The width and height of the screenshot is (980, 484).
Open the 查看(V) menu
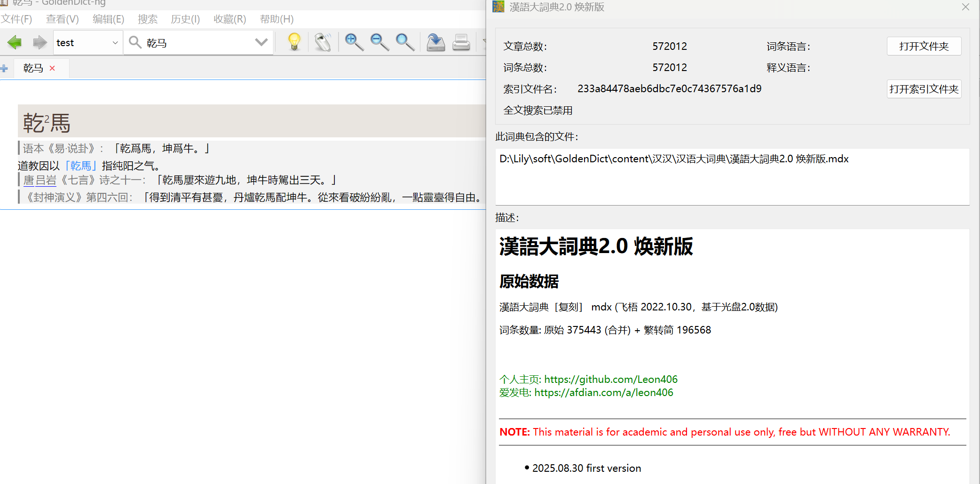pyautogui.click(x=63, y=19)
